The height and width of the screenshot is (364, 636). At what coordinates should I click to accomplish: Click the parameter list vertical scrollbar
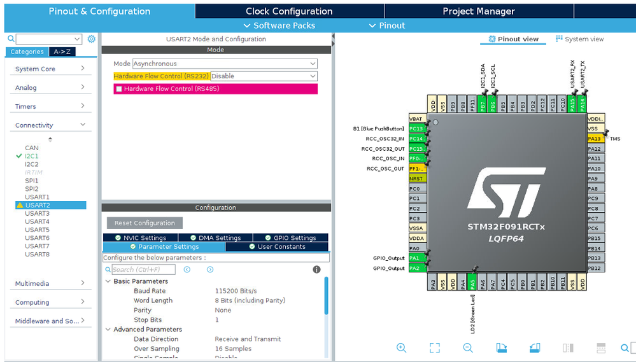coord(326,296)
